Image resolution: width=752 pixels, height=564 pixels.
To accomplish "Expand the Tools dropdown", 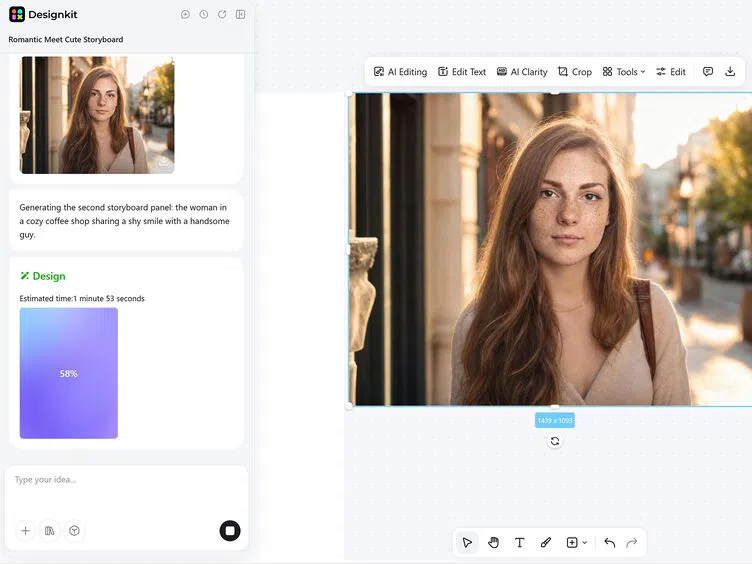I will (x=624, y=72).
